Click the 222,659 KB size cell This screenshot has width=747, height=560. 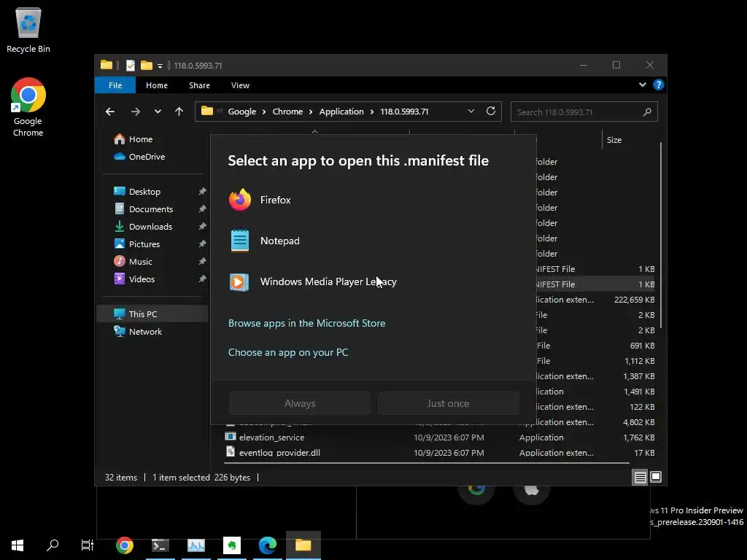point(634,300)
